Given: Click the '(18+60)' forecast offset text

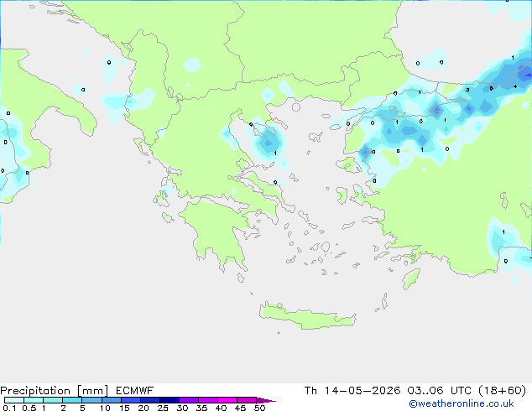Looking at the screenshot, I should (503, 391).
